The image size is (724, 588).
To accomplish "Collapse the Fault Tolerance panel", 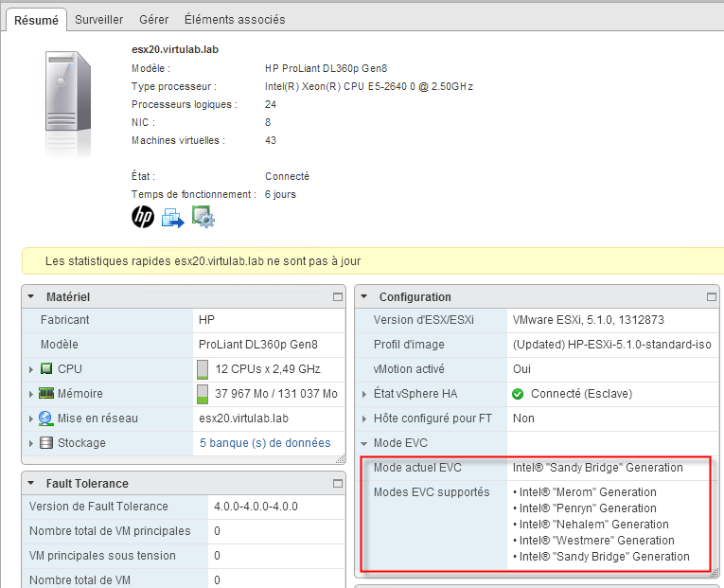I will point(31,483).
